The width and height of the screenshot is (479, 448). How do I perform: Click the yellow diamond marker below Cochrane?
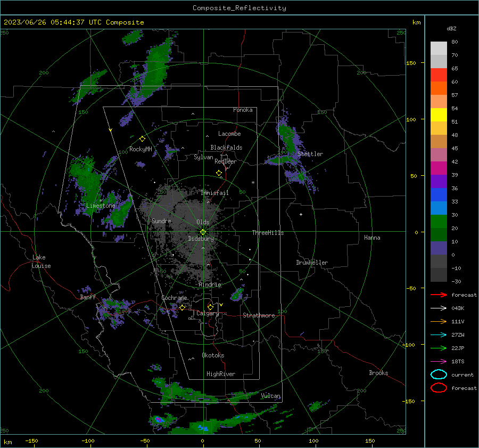click(183, 307)
